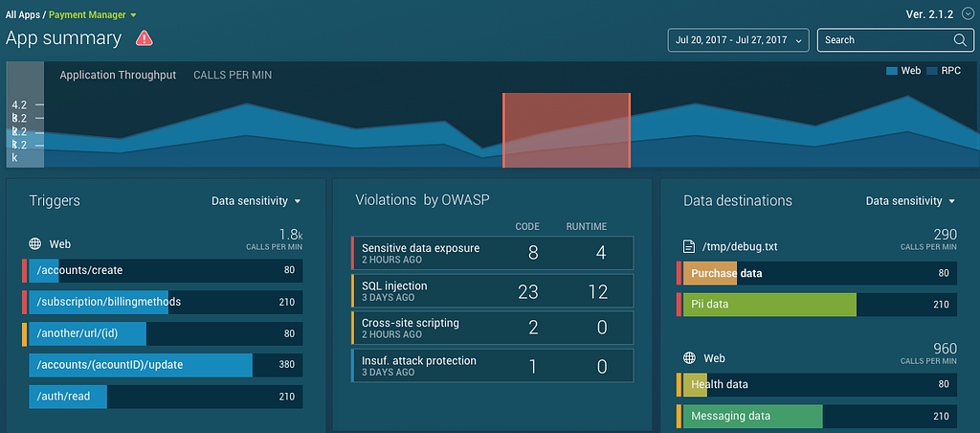The height and width of the screenshot is (433, 980).
Task: Click the red highlighted region in throughput chart
Action: tap(567, 130)
